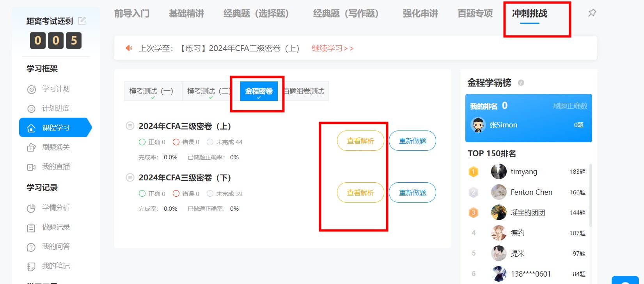Viewport: 644px width, 284px height.
Task: Click the TOP 150 ranking list scrollbar
Action: [x=591, y=195]
